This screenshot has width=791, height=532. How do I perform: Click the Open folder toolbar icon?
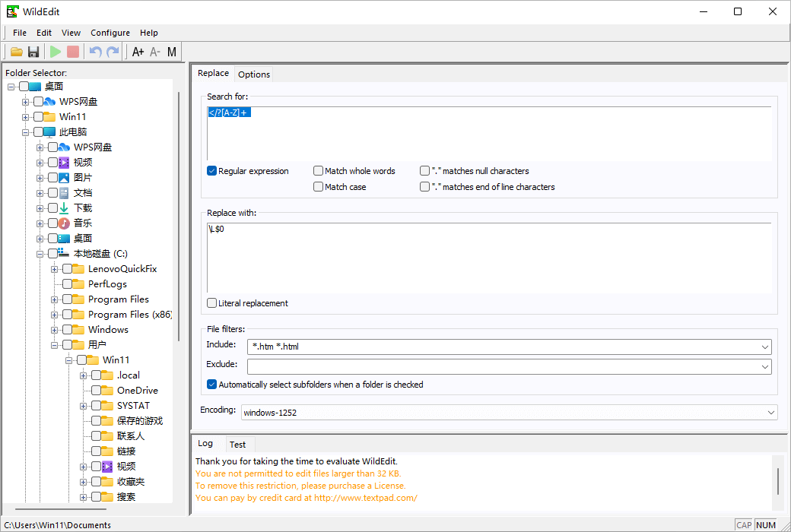(16, 52)
